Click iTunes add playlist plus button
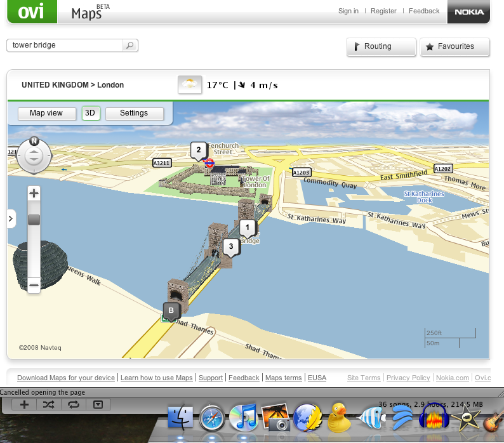The image size is (504, 443). point(24,404)
